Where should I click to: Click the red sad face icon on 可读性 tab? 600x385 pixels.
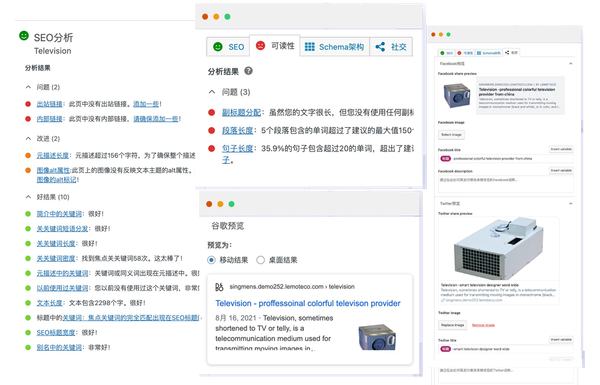pos(260,46)
